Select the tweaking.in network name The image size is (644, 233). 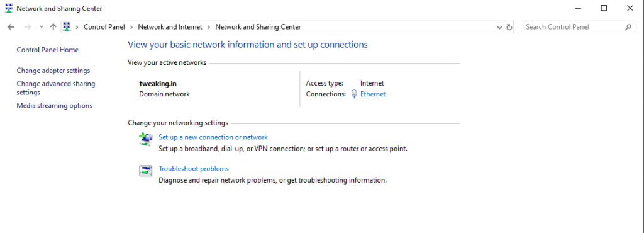point(158,83)
